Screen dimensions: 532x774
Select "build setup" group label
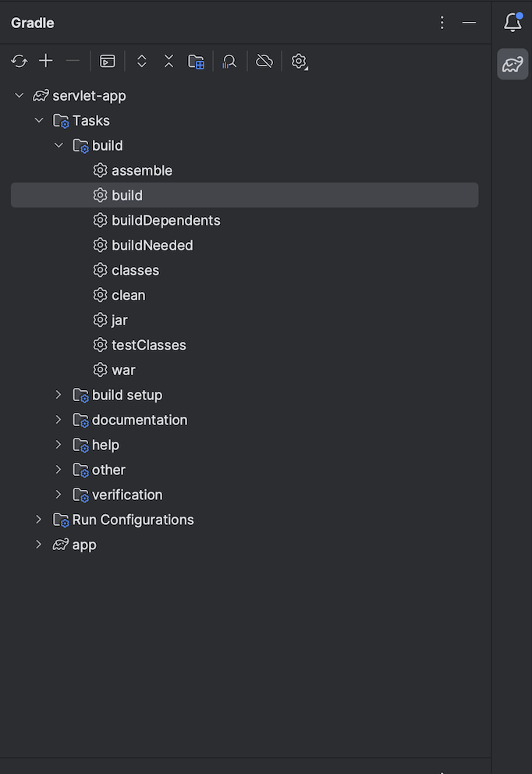point(127,395)
